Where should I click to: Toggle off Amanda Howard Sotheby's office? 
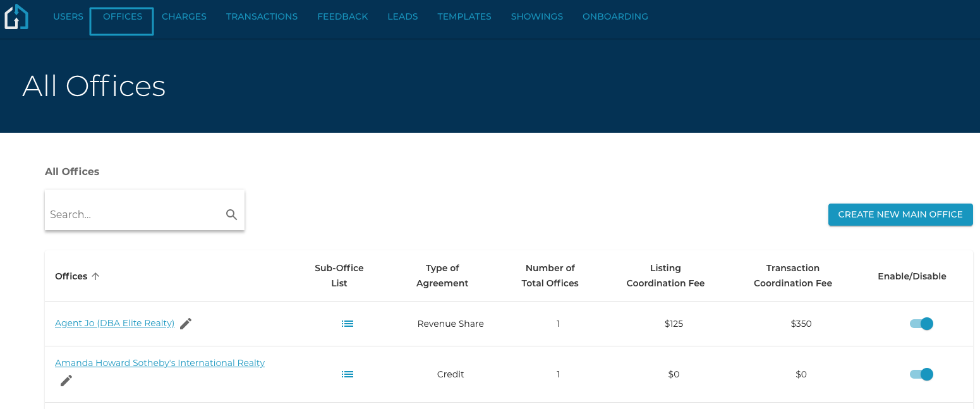coord(921,374)
